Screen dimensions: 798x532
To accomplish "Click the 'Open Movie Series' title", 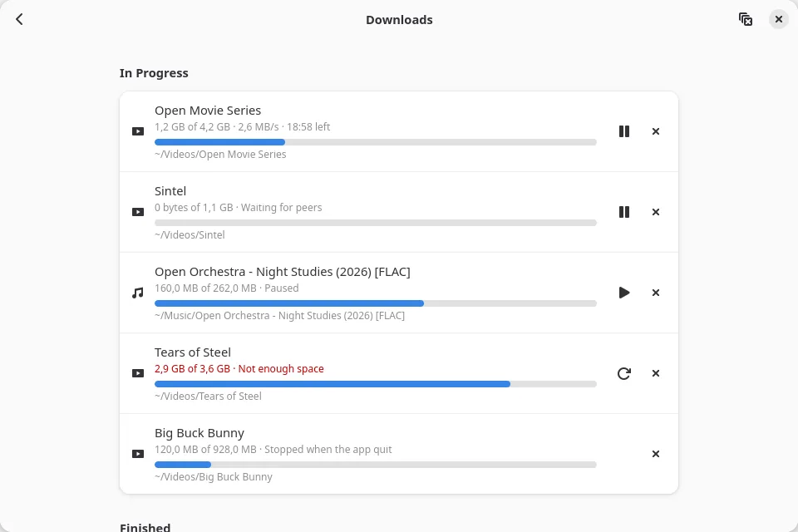I will [x=208, y=111].
